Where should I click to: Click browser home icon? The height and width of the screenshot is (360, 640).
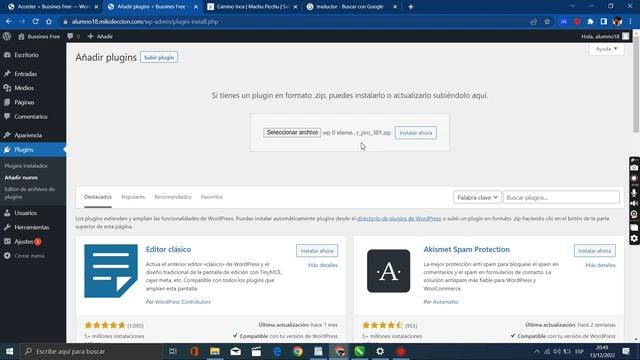tap(49, 22)
